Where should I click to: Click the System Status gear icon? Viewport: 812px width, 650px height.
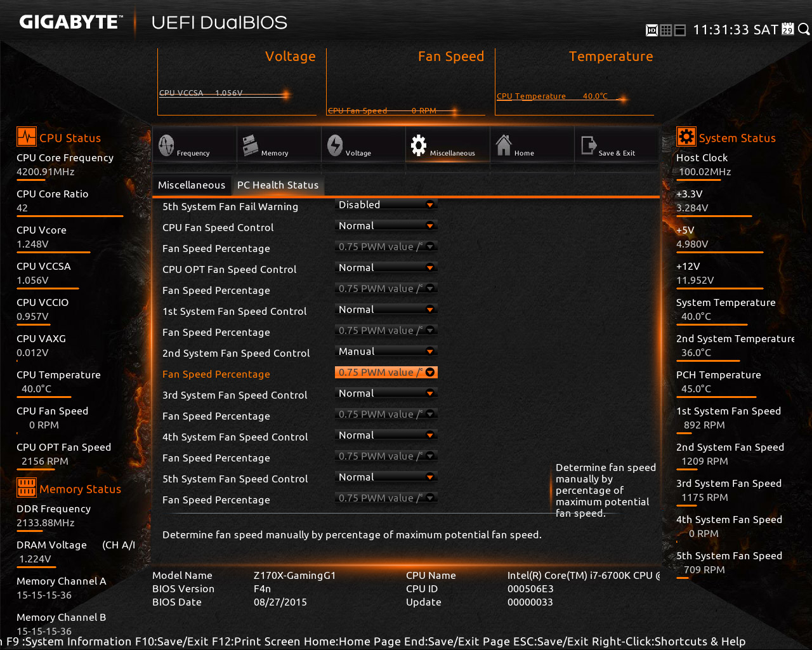tap(686, 137)
